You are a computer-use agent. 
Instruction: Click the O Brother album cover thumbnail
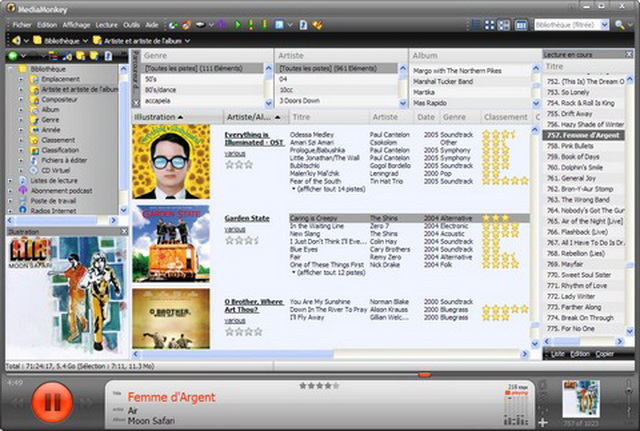[x=171, y=319]
